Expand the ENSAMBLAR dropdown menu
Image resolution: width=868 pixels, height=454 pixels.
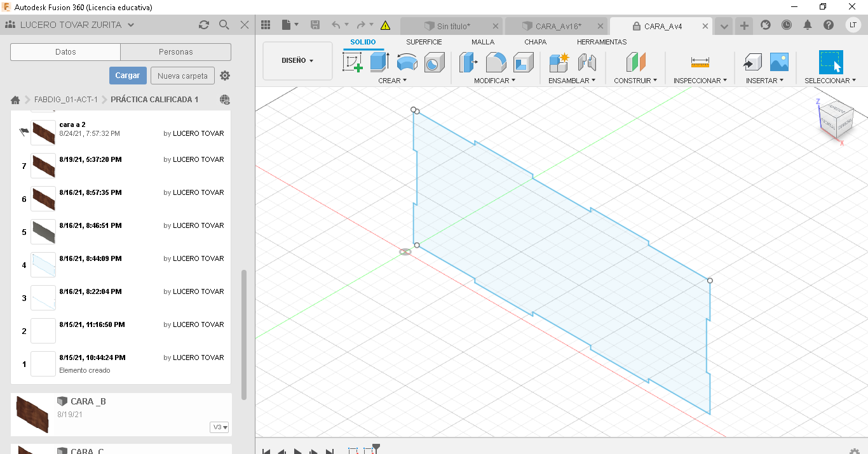[572, 81]
